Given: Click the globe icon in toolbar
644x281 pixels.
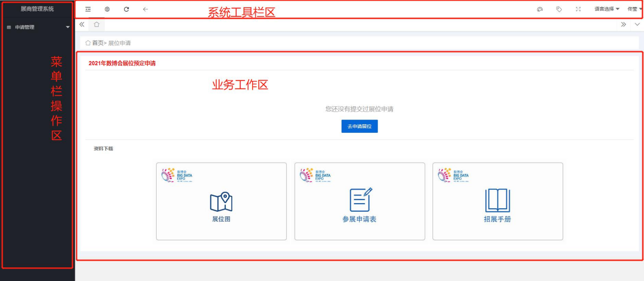Looking at the screenshot, I should pyautogui.click(x=107, y=9).
